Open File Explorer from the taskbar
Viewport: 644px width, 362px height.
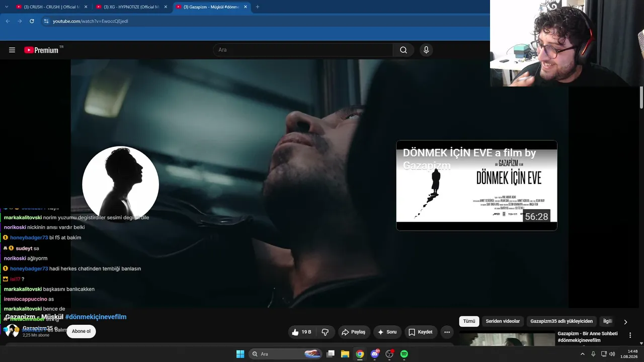[345, 354]
